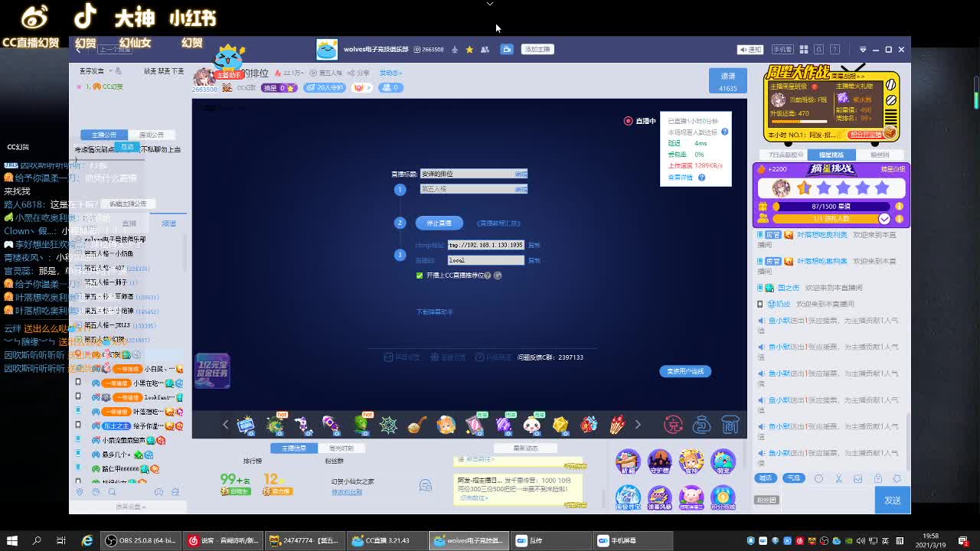980x551 pixels.
Task: Open the shop icon at gift bar end
Action: [730, 425]
